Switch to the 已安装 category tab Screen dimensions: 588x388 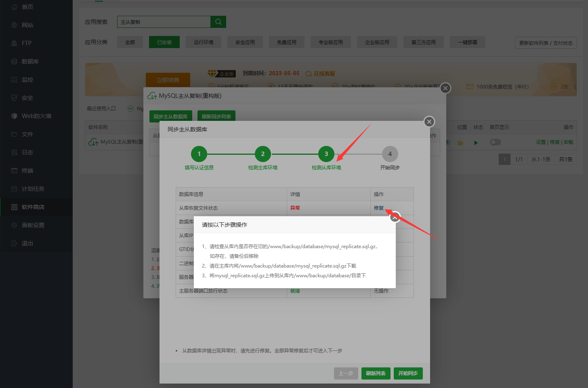click(164, 42)
